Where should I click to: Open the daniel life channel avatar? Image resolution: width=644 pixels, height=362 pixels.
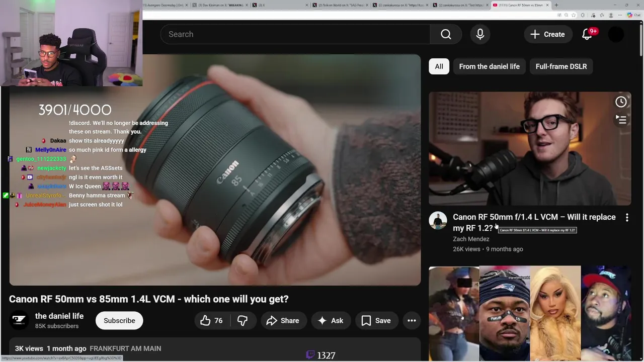coord(19,321)
